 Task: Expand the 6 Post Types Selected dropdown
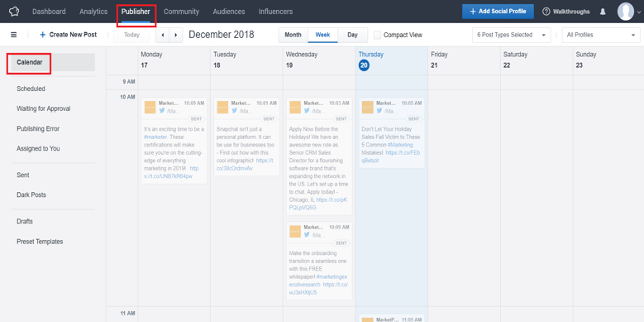pos(512,35)
